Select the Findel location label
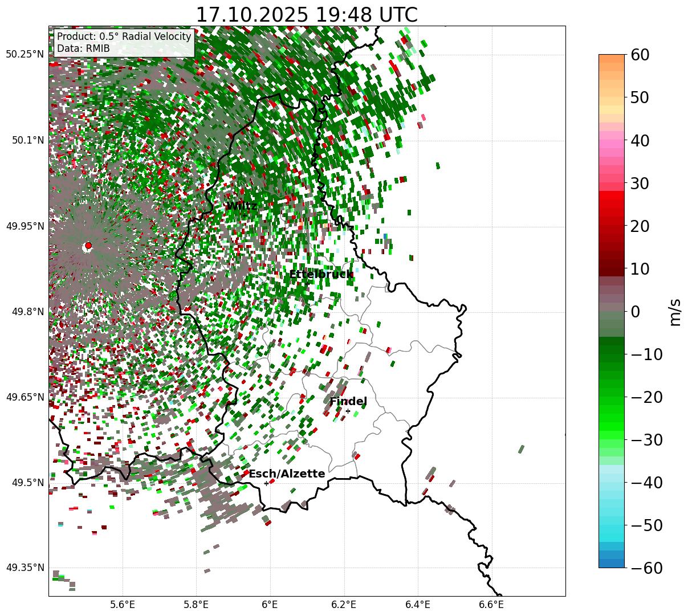Viewport: 688px width, 616px height. 348,402
